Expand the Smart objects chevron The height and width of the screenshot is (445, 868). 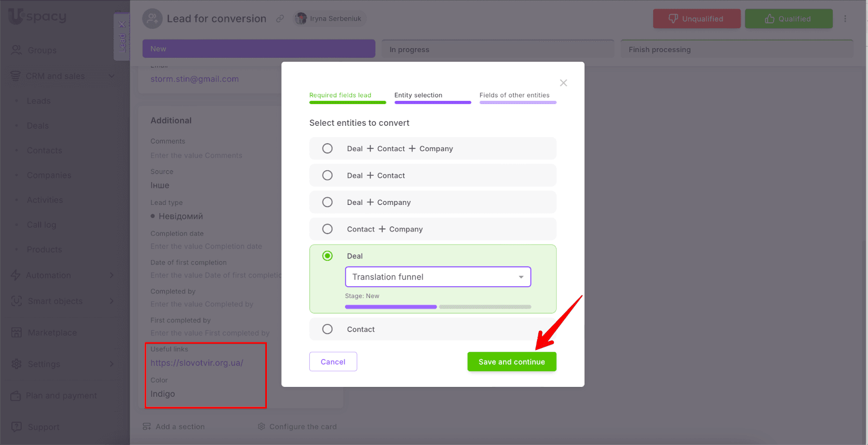(x=112, y=301)
